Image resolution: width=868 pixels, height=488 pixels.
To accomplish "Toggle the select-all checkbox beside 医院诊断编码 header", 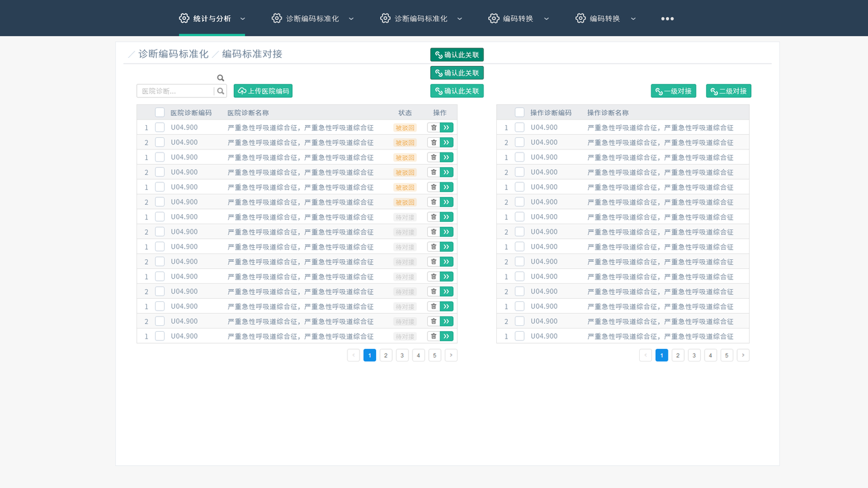I will (x=159, y=112).
